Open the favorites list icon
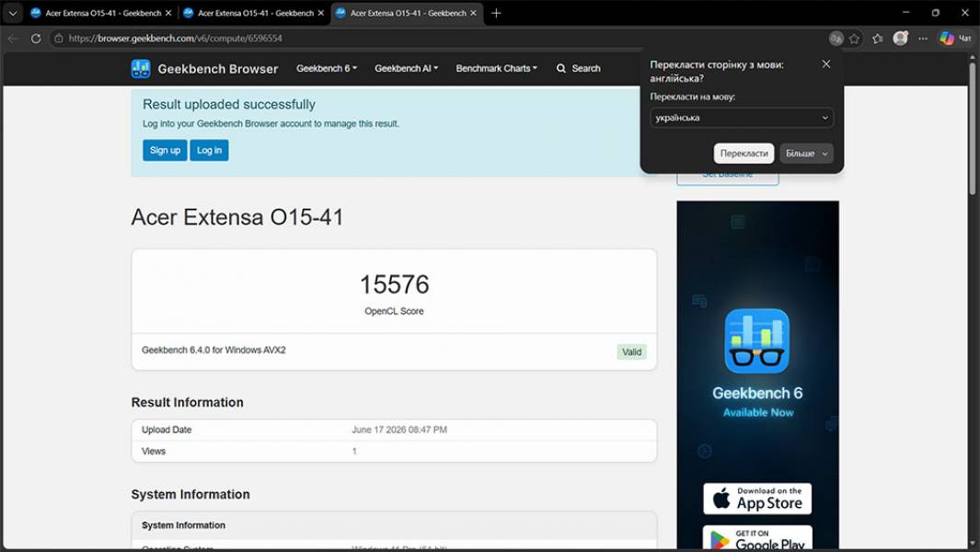Viewport: 980px width, 552px height. [x=878, y=39]
